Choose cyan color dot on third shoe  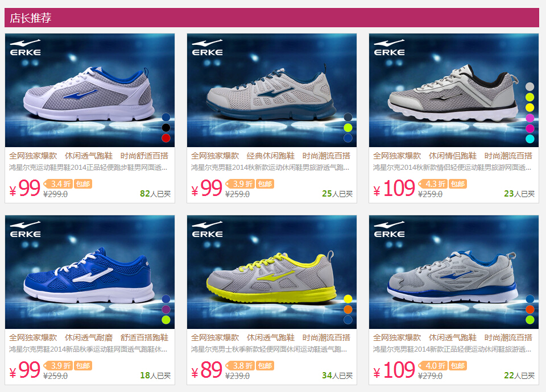pos(530,139)
